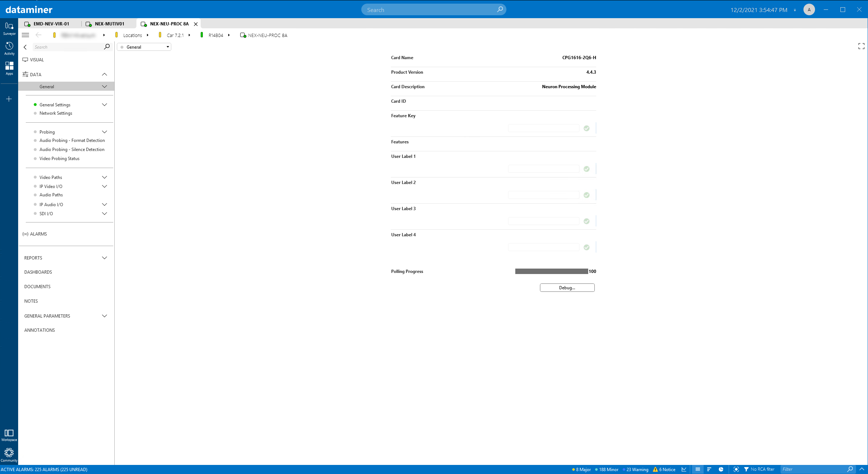Click Car 7.2.1 breadcrumb
Screen dimensions: 868x474
(175, 35)
